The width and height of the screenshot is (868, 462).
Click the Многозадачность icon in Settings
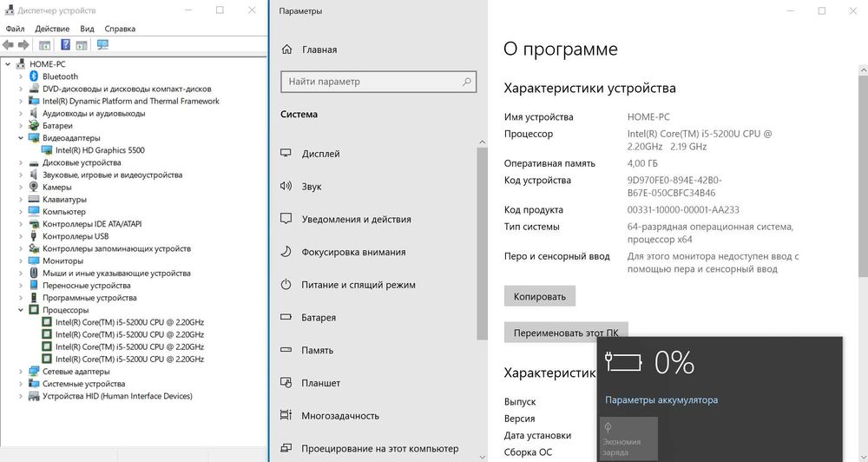(x=286, y=415)
